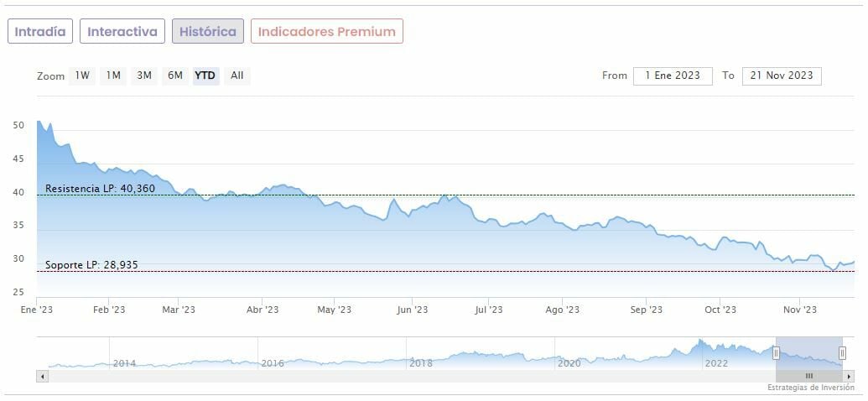Viewport: 868px width, 401px height.
Task: Click the navigator right range handle
Action: click(842, 353)
